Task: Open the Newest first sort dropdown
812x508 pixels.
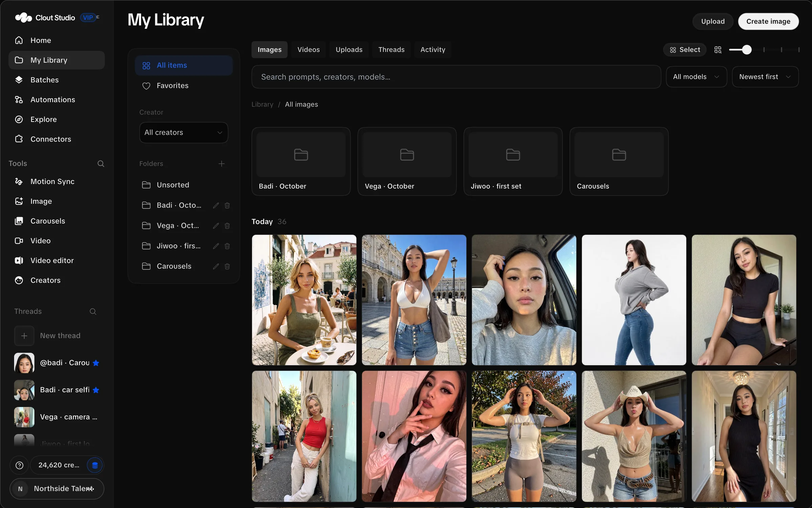Action: tap(765, 77)
